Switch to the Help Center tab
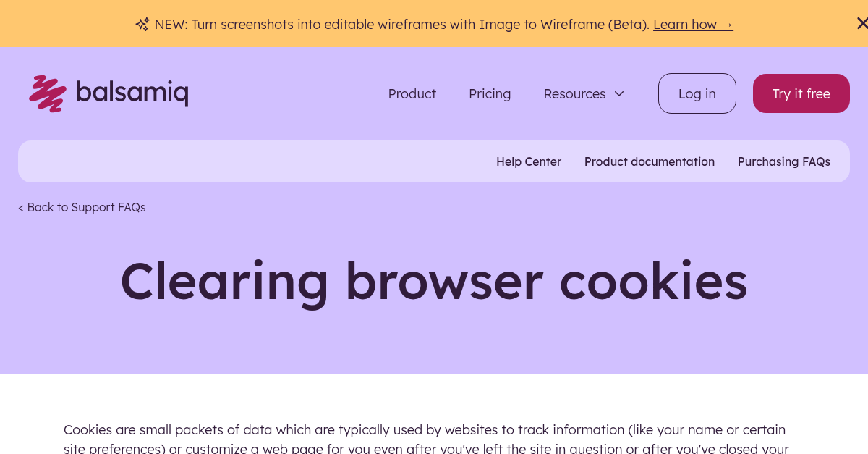 click(x=529, y=161)
